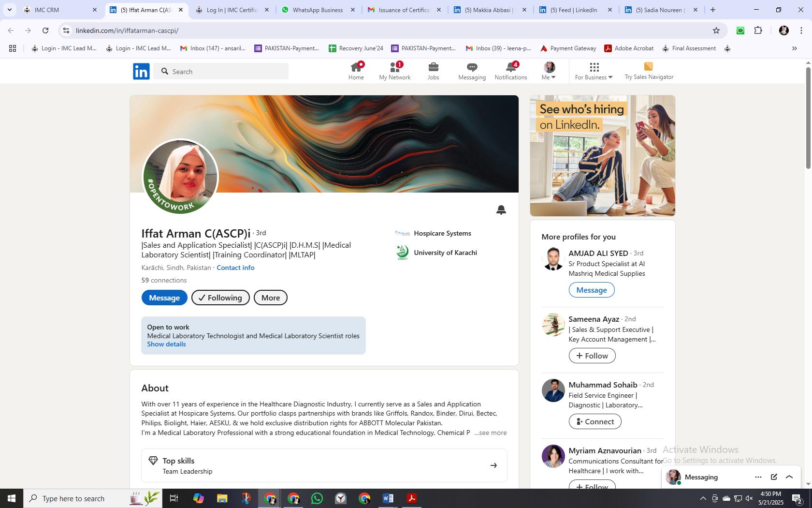
Task: View site information icon in address bar
Action: (x=66, y=30)
